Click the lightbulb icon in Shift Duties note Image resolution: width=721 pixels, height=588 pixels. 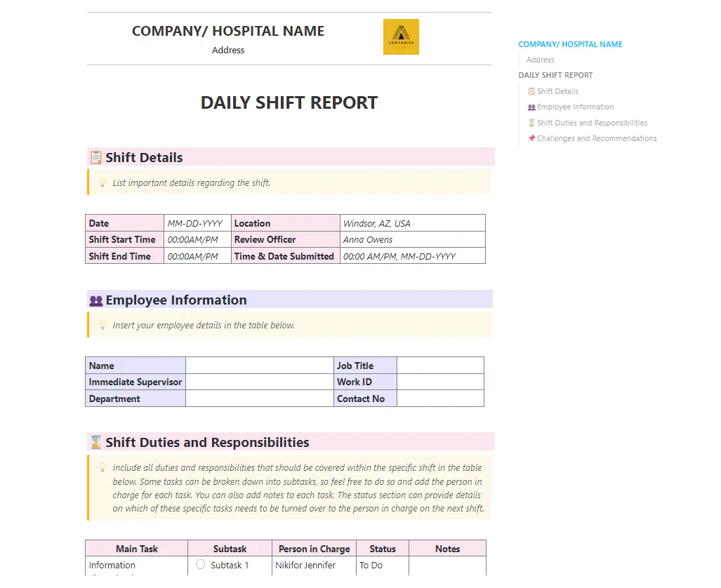click(102, 468)
